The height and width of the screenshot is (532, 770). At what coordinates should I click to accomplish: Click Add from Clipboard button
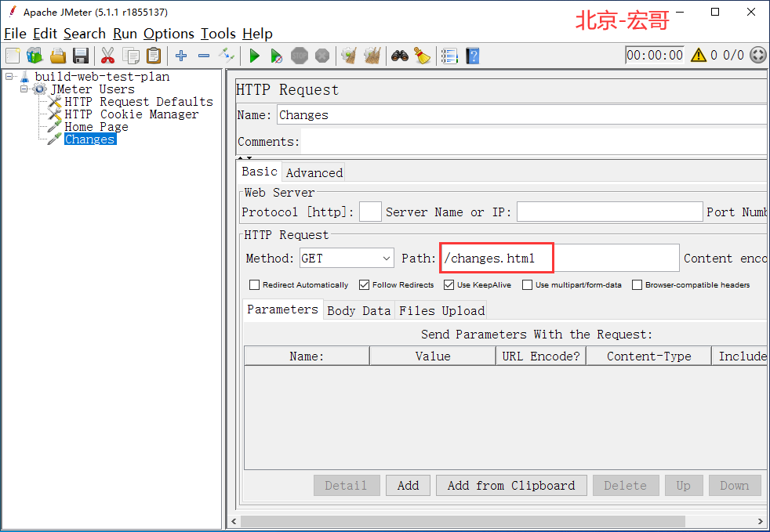(x=511, y=485)
